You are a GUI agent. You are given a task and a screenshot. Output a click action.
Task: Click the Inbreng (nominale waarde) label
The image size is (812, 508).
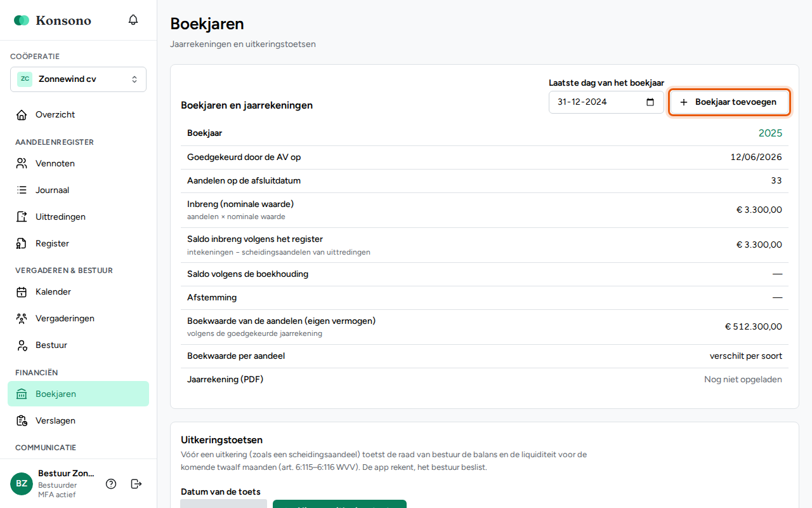click(x=240, y=204)
